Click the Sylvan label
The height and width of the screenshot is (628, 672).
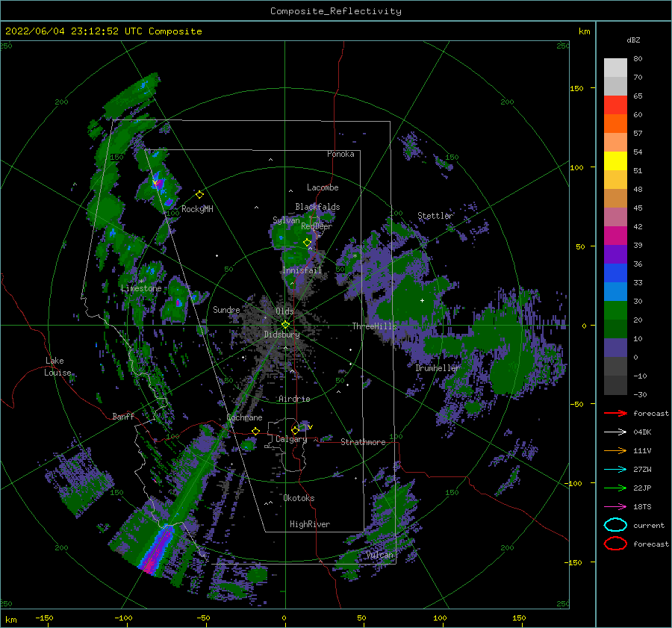click(286, 220)
